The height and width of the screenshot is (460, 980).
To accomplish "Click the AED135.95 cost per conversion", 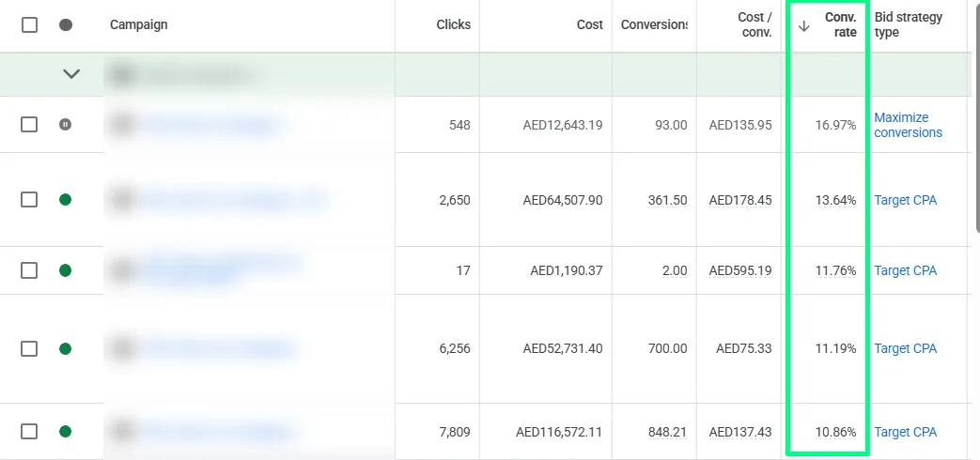I will 740,125.
